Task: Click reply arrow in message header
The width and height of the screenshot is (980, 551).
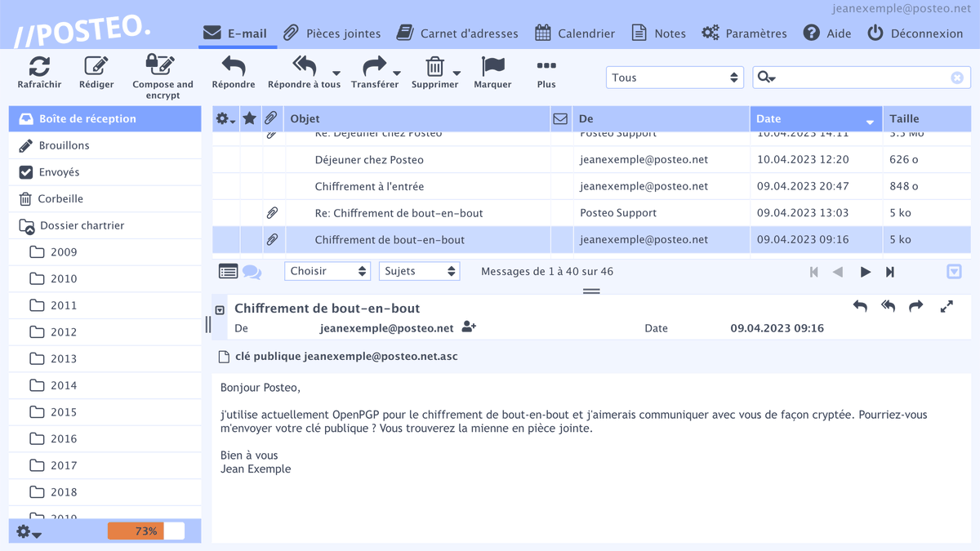Action: (x=860, y=306)
